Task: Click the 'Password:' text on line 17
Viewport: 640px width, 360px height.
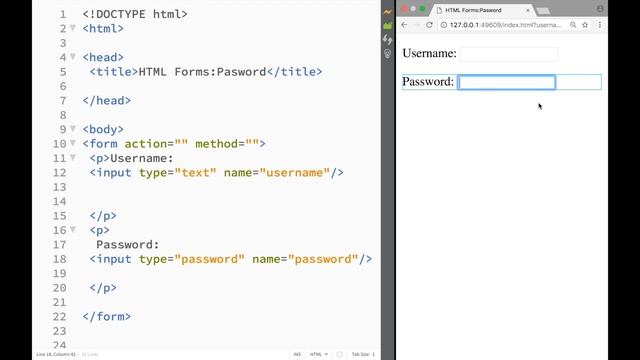Action: pos(127,244)
